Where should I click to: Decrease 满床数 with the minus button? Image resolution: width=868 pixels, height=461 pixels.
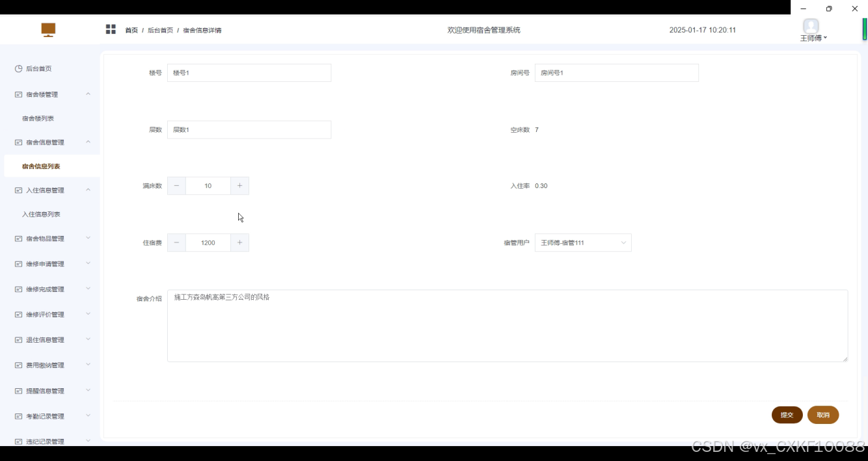click(x=176, y=186)
